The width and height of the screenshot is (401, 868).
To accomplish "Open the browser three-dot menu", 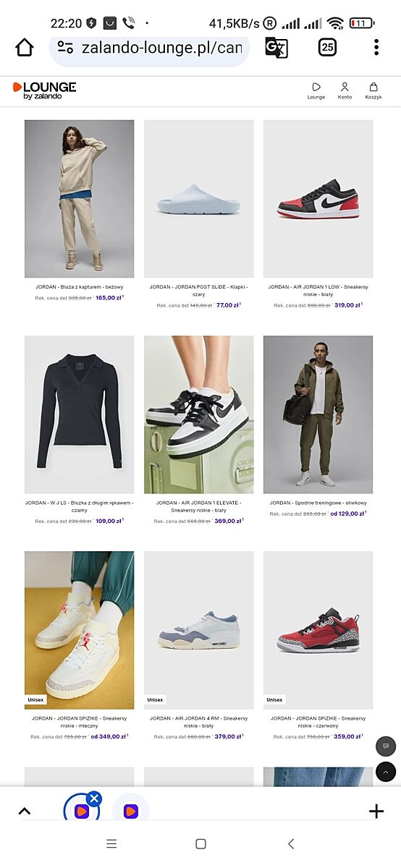I will click(376, 48).
